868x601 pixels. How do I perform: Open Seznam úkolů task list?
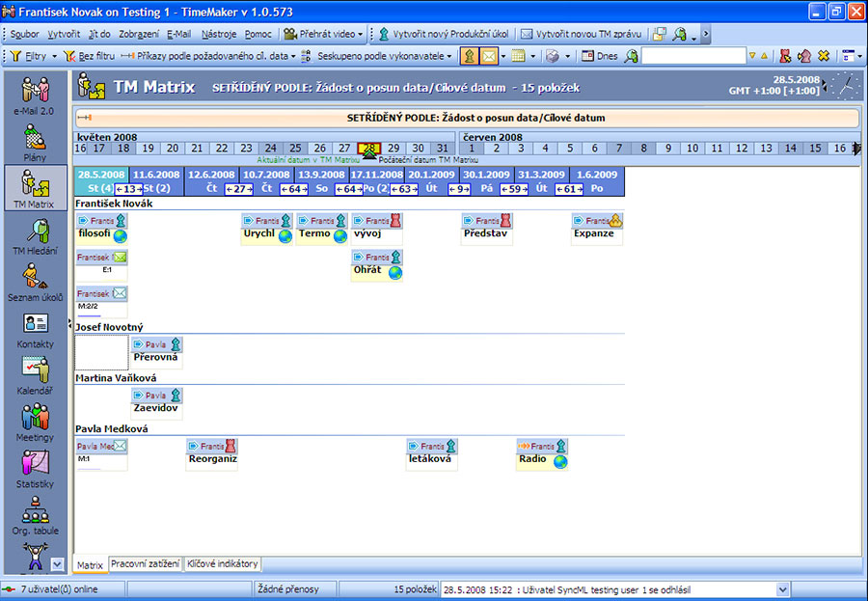click(36, 282)
